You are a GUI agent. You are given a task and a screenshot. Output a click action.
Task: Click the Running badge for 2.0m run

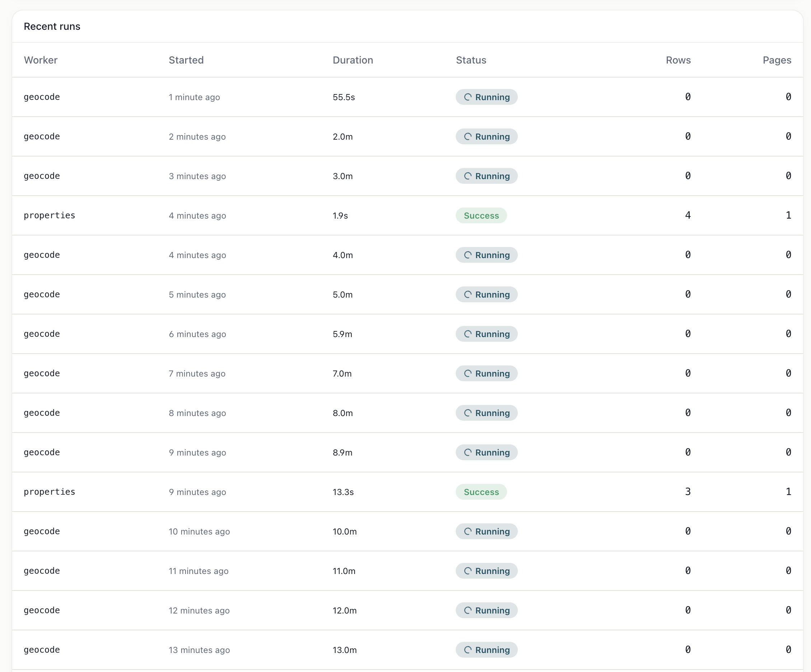pos(487,136)
